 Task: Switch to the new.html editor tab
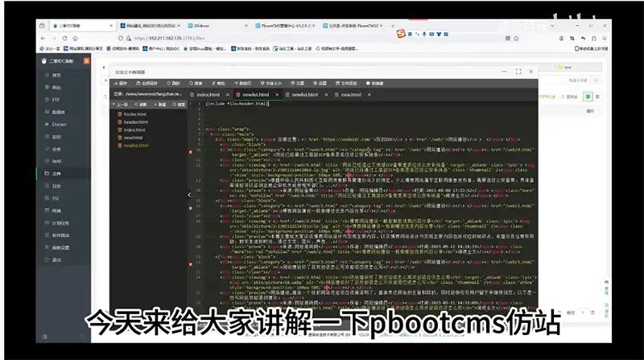(351, 94)
